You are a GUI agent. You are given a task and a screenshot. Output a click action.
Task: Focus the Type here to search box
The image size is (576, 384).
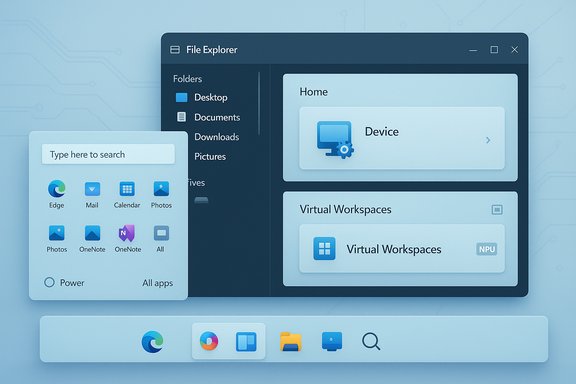108,154
